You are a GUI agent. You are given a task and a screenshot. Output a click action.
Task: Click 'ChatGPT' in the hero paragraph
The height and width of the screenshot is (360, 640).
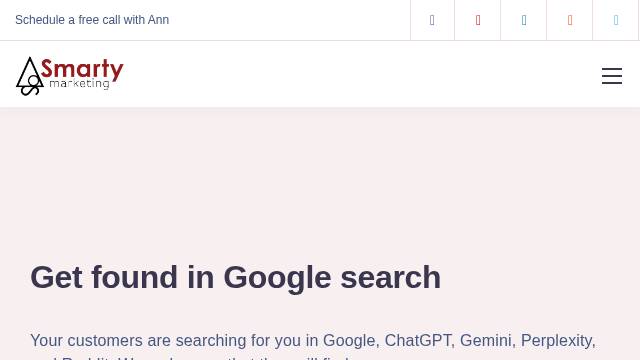click(418, 340)
